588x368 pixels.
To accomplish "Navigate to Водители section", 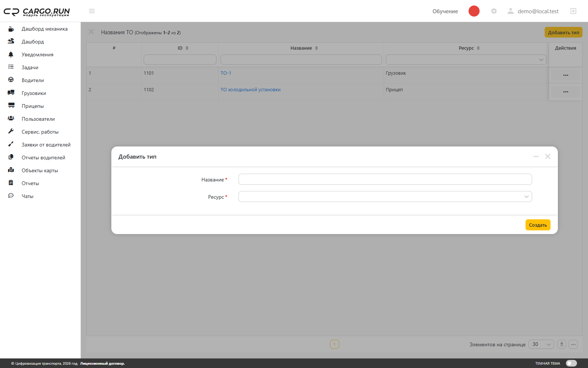I will point(33,80).
